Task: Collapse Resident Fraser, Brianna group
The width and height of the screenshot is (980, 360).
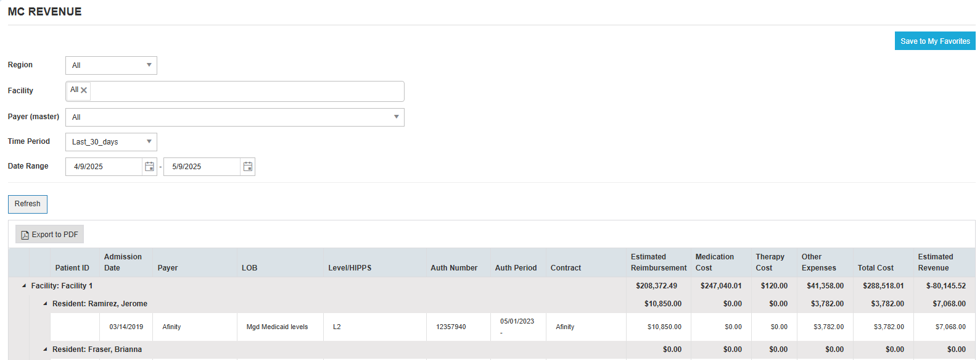Action: pos(45,350)
